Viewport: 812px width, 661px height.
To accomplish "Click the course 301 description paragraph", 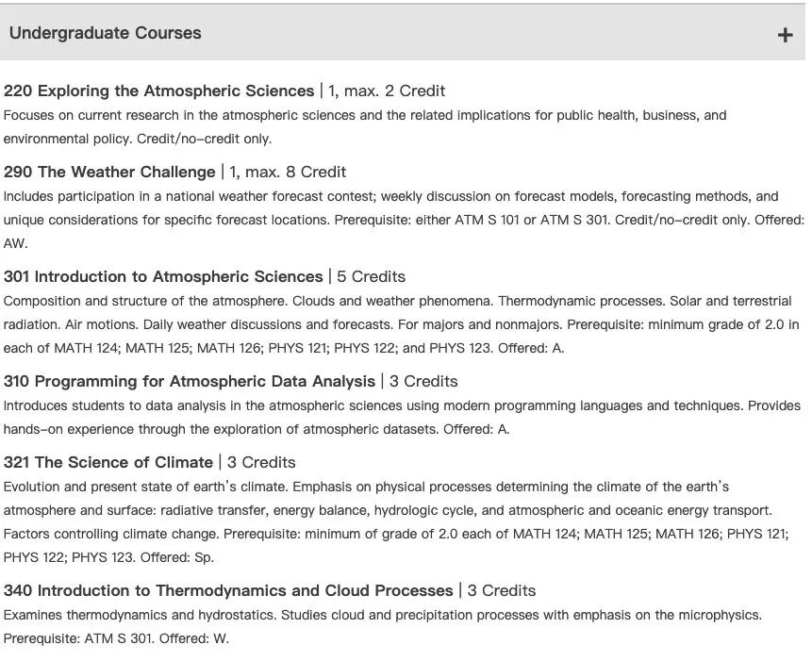I will [401, 323].
